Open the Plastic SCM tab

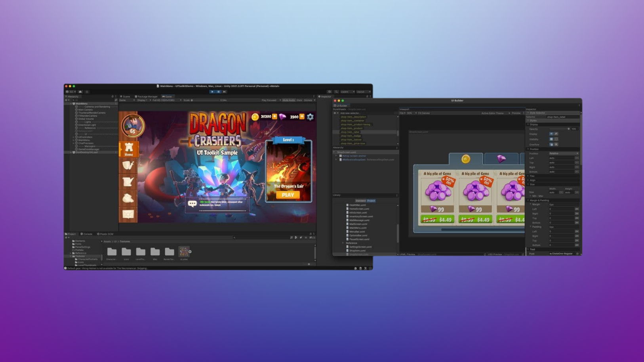[x=105, y=234]
